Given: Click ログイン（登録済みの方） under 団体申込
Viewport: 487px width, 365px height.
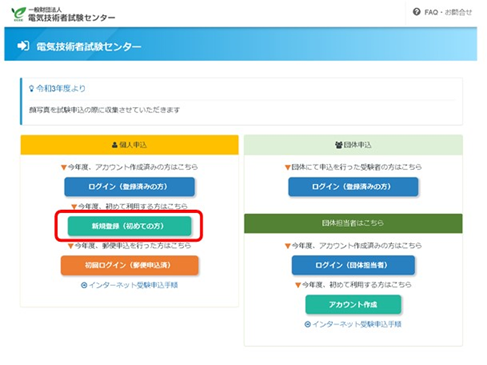Looking at the screenshot, I should (x=353, y=187).
